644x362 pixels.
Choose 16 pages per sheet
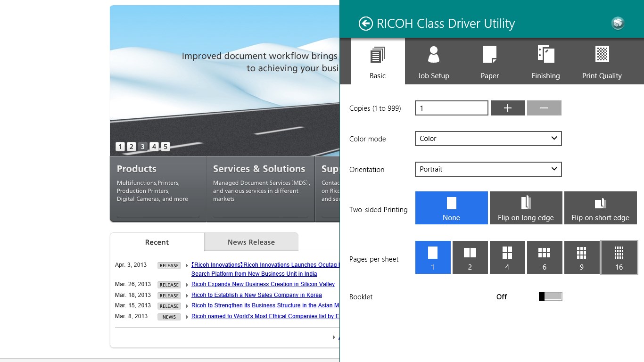pyautogui.click(x=619, y=257)
